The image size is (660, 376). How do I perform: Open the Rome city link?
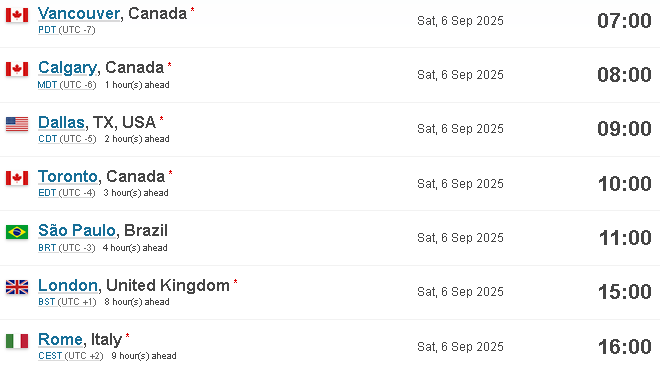click(x=60, y=339)
